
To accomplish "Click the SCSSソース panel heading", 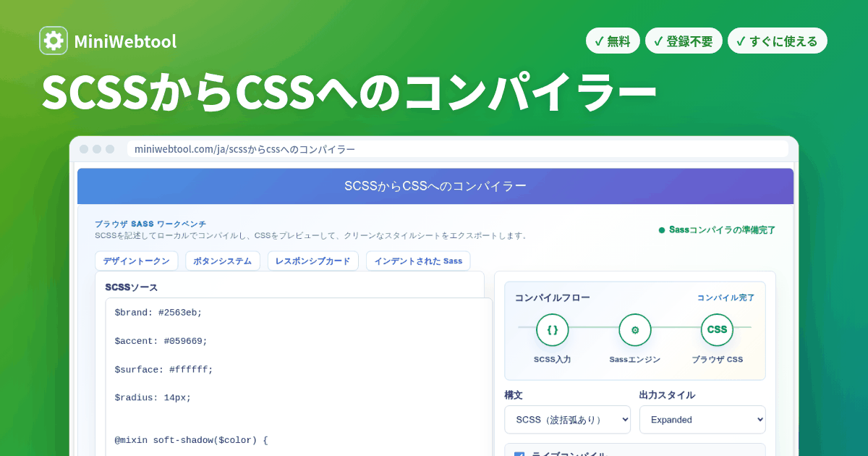I will [132, 287].
